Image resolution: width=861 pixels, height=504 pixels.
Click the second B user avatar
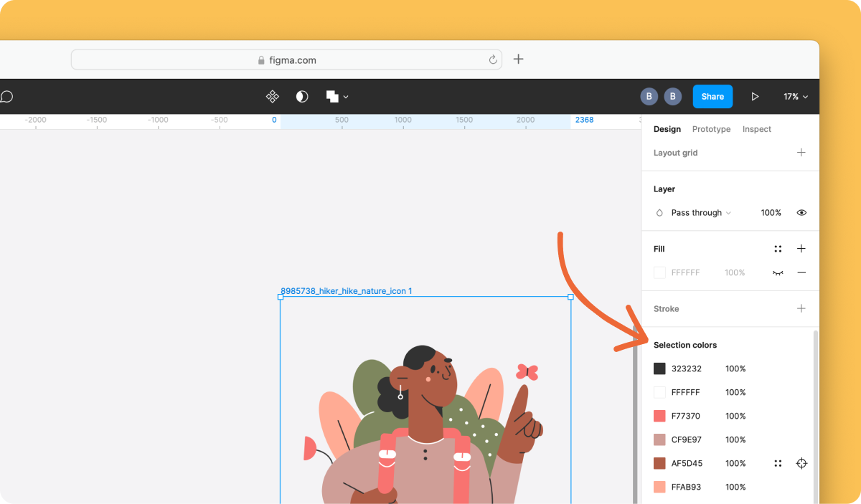coord(672,96)
